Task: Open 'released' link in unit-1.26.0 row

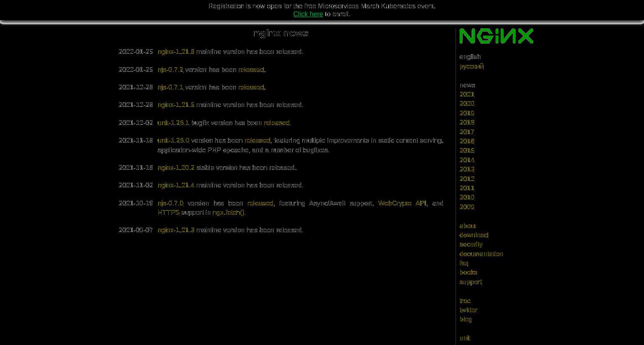Action: [x=257, y=140]
